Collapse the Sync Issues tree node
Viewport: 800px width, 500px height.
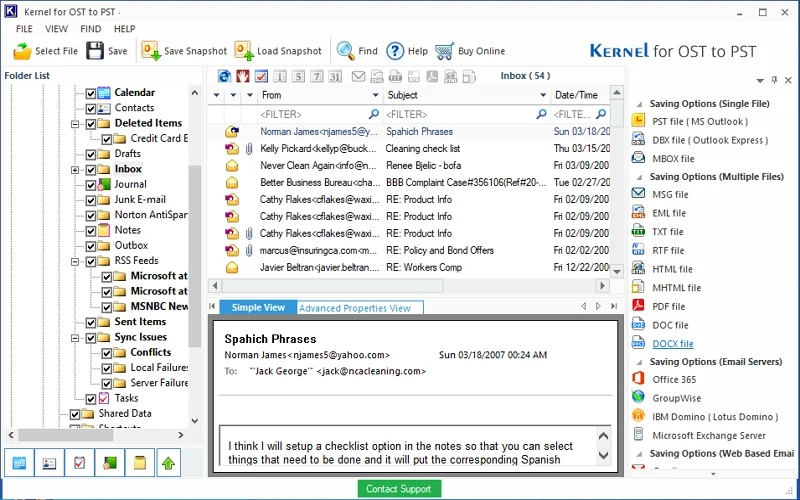(75, 338)
